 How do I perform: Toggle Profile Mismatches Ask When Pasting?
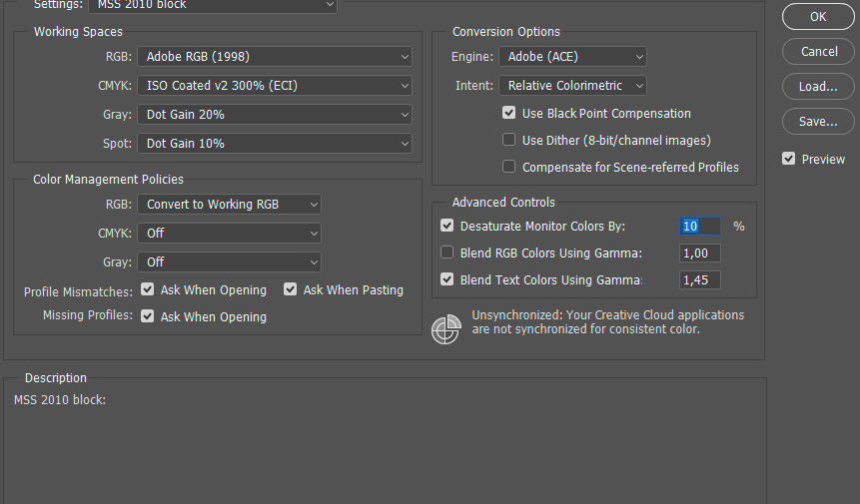[291, 290]
